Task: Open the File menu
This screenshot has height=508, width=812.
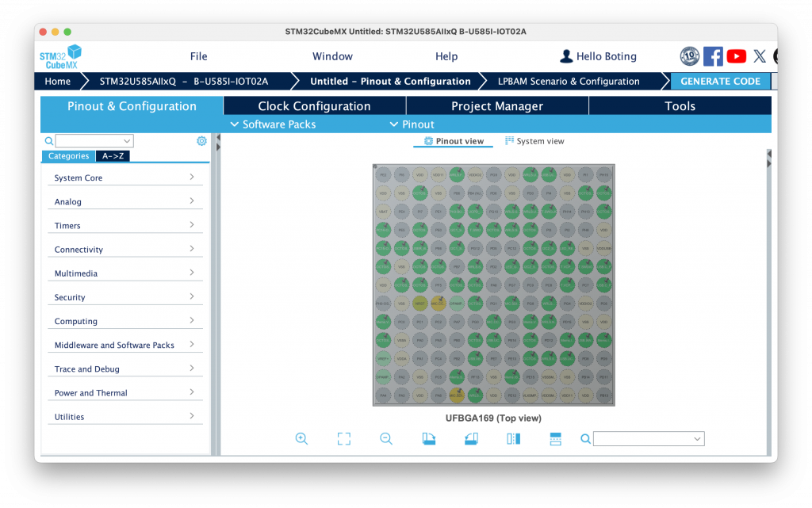Action: pos(198,56)
